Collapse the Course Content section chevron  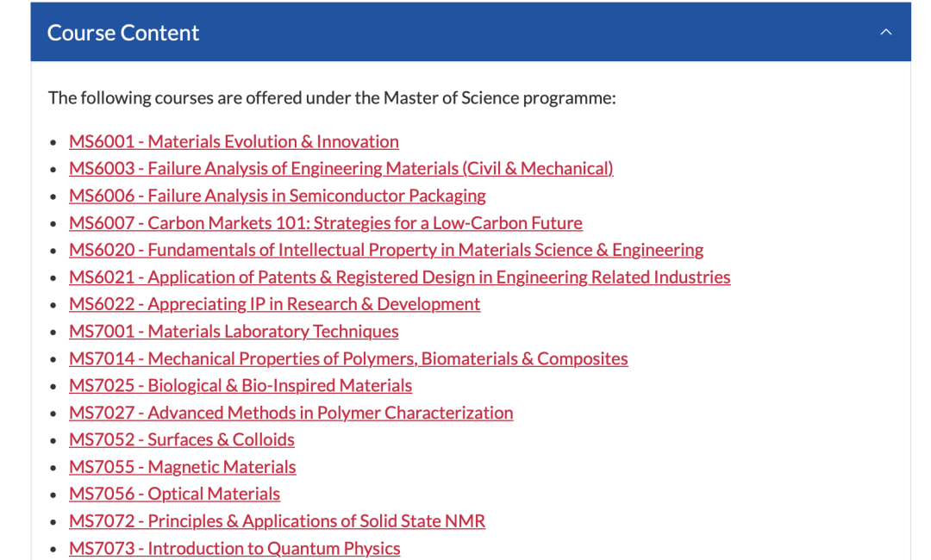(885, 32)
